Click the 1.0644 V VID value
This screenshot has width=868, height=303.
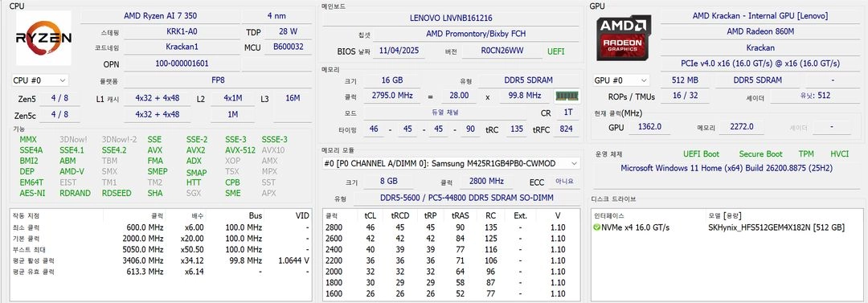293,260
